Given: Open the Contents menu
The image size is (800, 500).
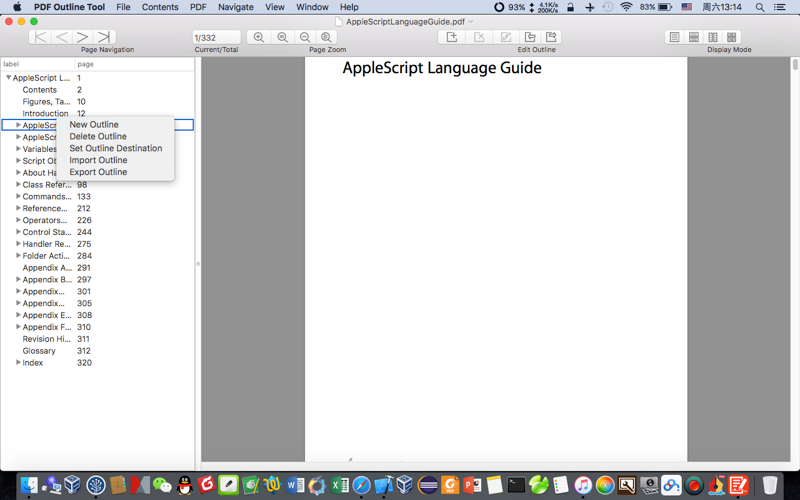Looking at the screenshot, I should [x=160, y=7].
